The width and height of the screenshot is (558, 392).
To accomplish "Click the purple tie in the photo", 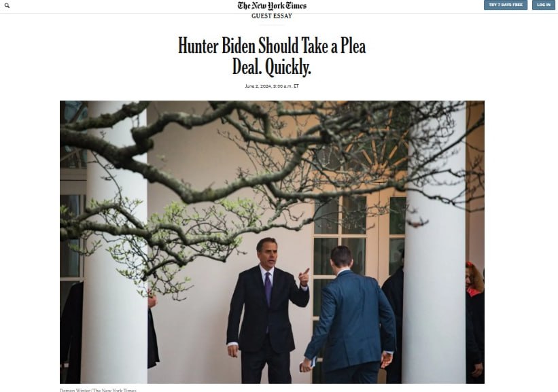I will pos(268,289).
